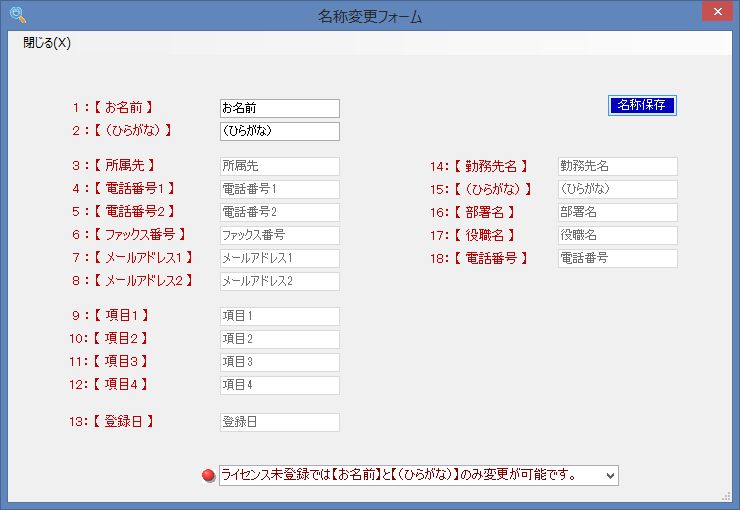
Task: Focus the 電話番号1 field
Action: (279, 189)
